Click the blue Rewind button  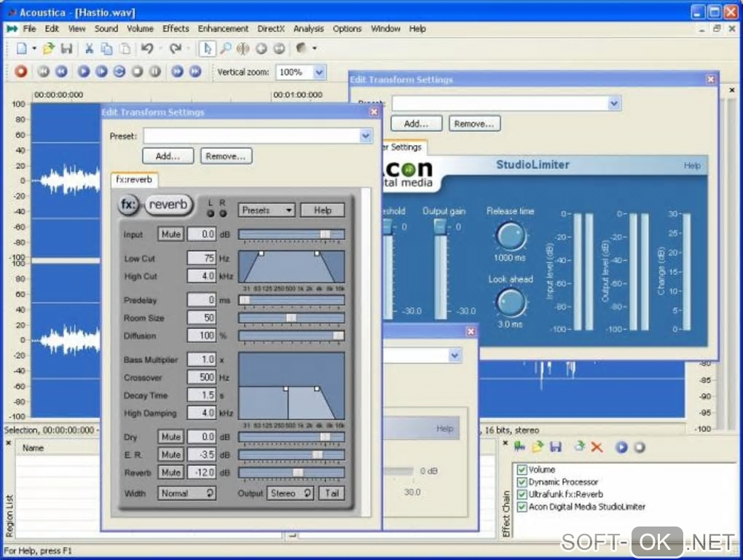[62, 71]
